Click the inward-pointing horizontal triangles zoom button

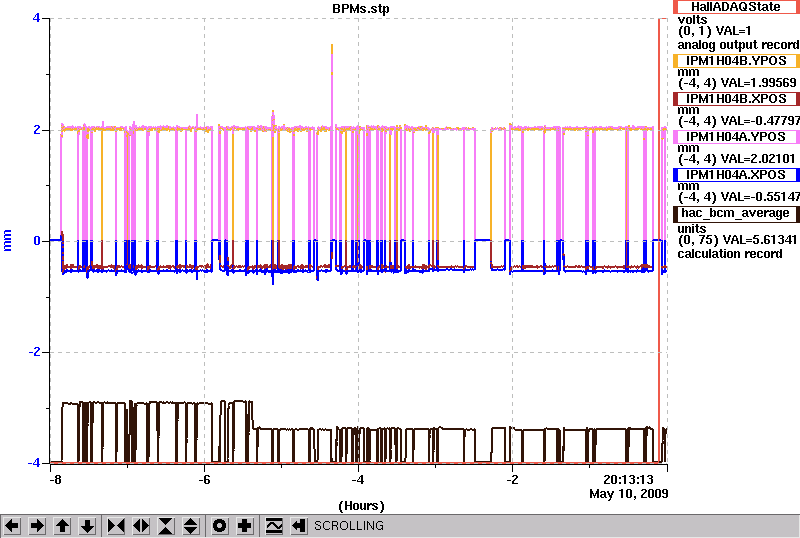click(x=116, y=526)
